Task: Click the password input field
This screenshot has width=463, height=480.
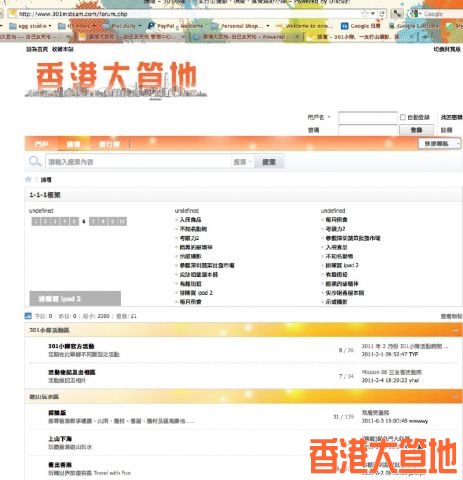Action: coord(368,130)
